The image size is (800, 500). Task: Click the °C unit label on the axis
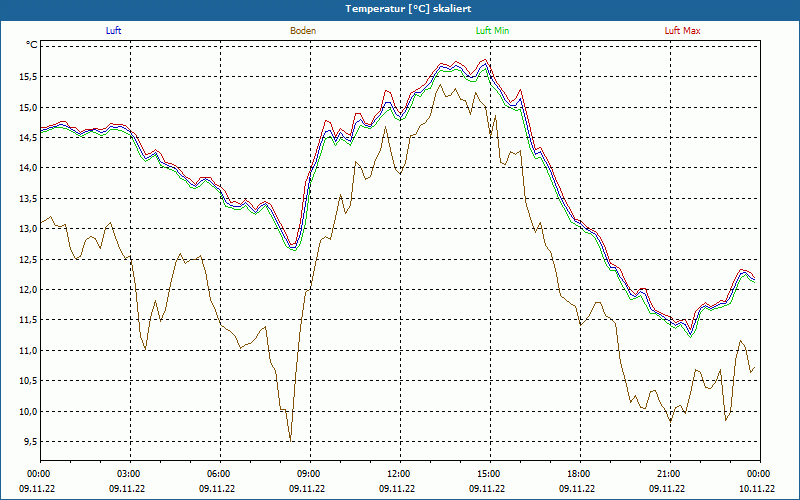click(x=32, y=45)
